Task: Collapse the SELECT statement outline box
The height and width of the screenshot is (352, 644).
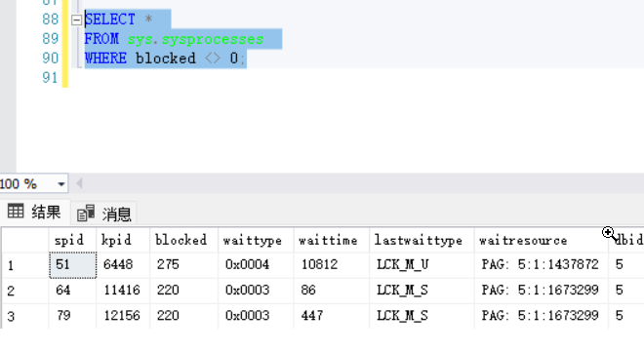Action: click(76, 20)
